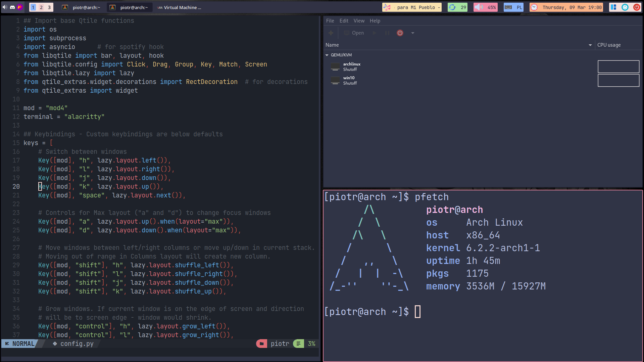Click kernel value '6.2.2-arch1-1' in terminal
This screenshot has height=362, width=644.
tap(503, 248)
